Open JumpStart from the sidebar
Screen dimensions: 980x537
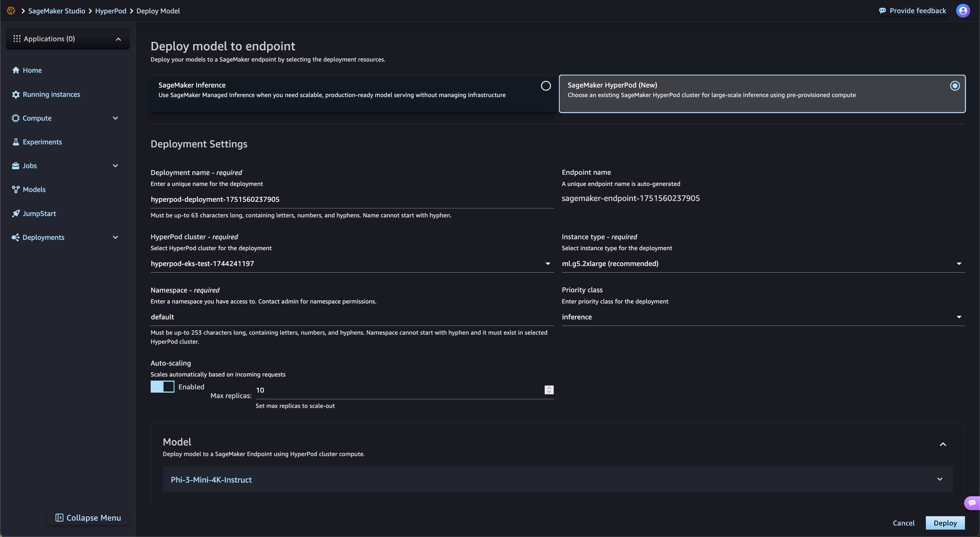click(39, 213)
